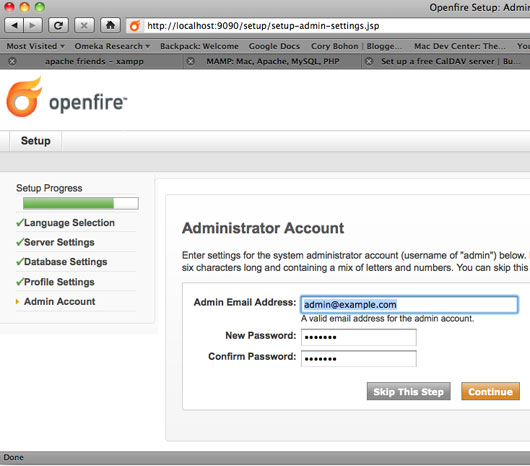Click the arrow beside Admin Account step
This screenshot has height=466, width=530.
point(17,301)
